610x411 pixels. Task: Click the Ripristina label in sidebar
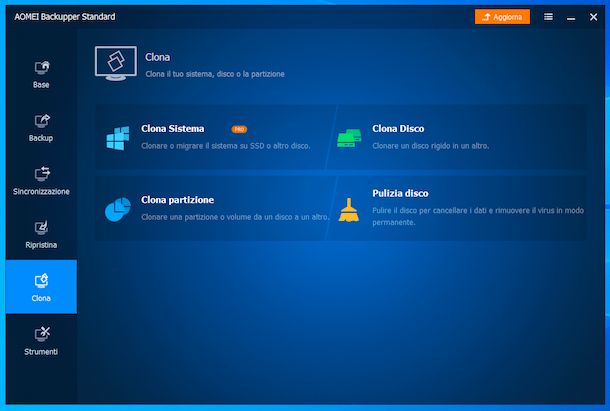pos(41,245)
